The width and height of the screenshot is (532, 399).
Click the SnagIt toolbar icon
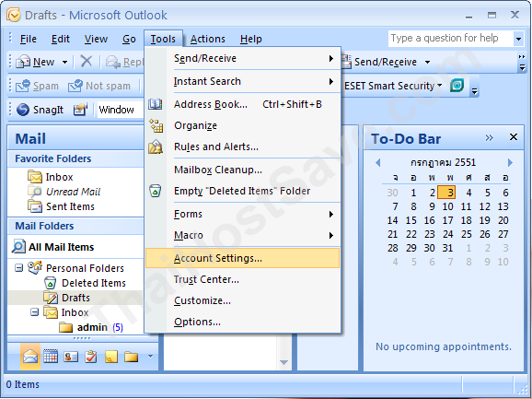tap(23, 110)
